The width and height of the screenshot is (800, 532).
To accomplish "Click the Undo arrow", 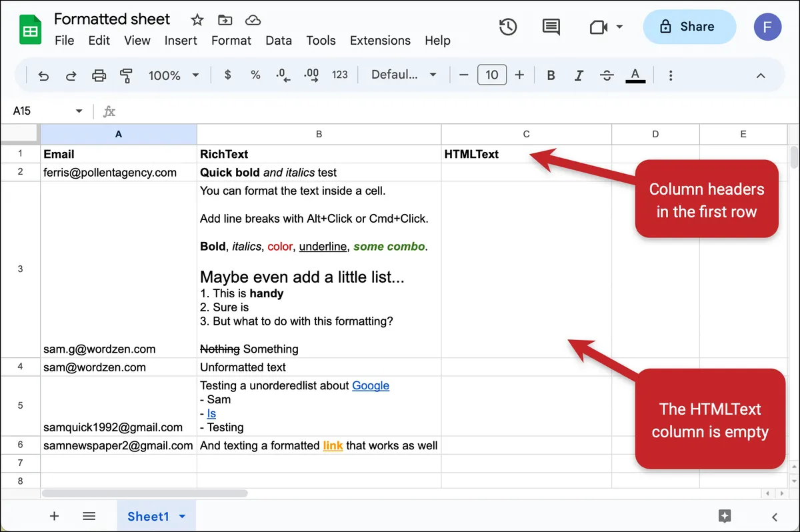I will (43, 75).
